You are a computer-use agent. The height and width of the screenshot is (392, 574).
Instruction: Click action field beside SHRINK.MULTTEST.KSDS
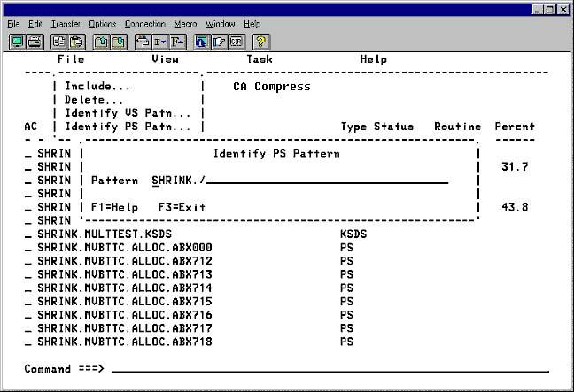28,234
